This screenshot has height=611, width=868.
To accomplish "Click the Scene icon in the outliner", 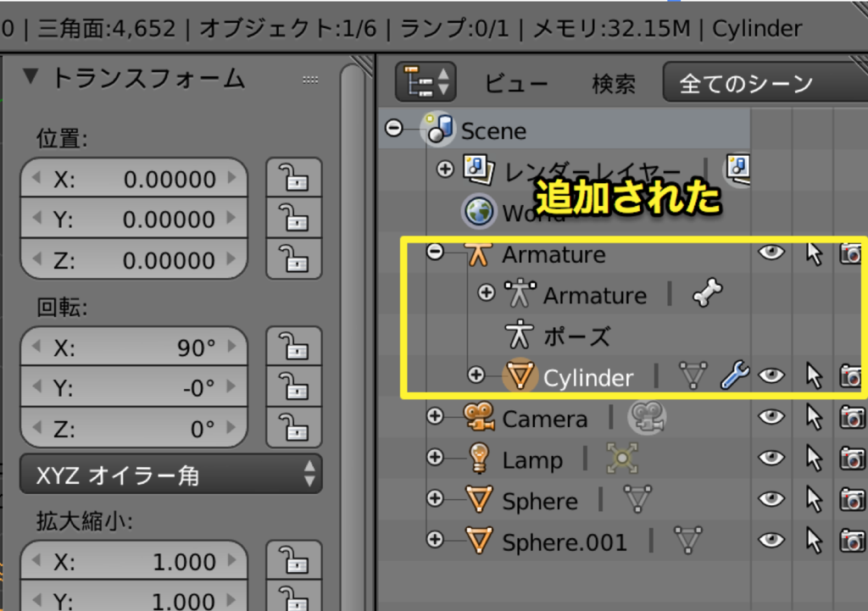I will [x=437, y=129].
